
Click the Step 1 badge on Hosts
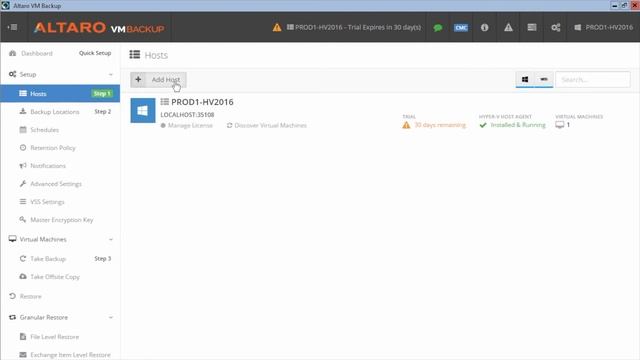click(102, 93)
